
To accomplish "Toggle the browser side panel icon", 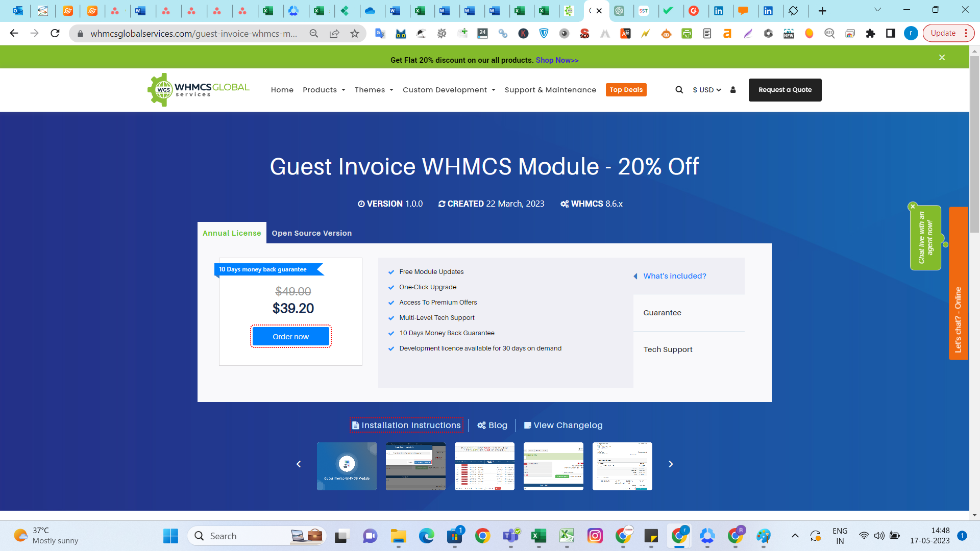I will click(x=891, y=34).
